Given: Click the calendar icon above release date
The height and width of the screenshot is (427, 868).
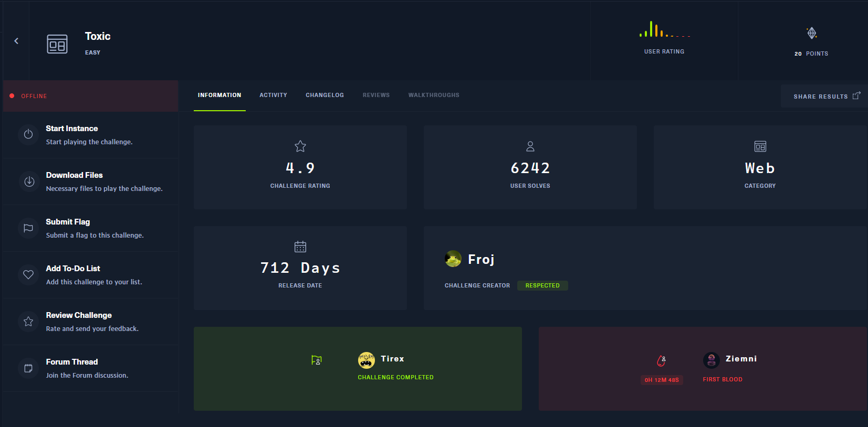Looking at the screenshot, I should (x=300, y=247).
